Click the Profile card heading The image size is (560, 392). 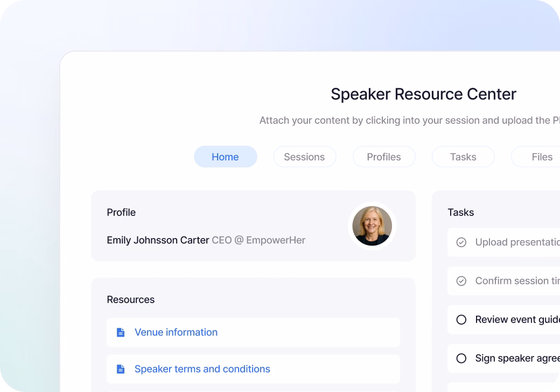click(x=122, y=212)
